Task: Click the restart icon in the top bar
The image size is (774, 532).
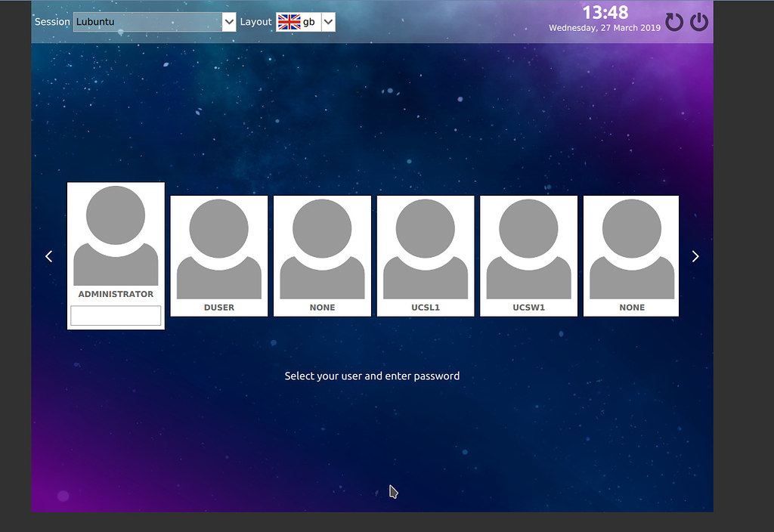Action: [673, 21]
